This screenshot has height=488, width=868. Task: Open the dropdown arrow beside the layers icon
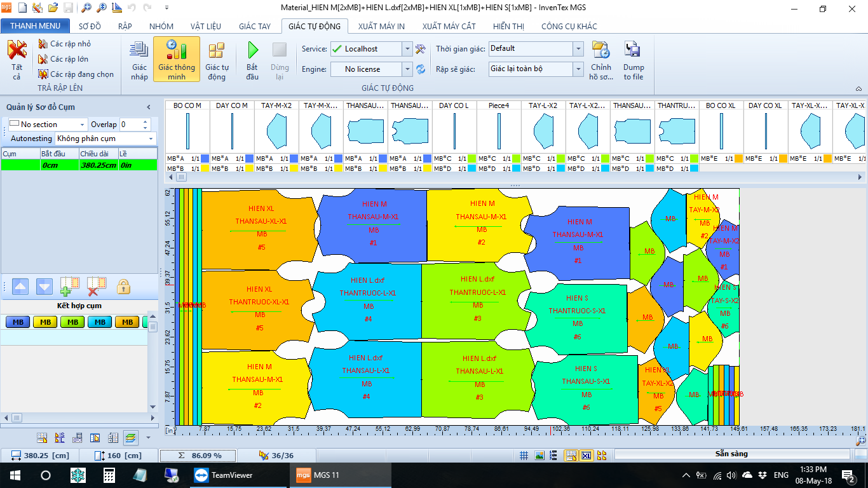[148, 438]
